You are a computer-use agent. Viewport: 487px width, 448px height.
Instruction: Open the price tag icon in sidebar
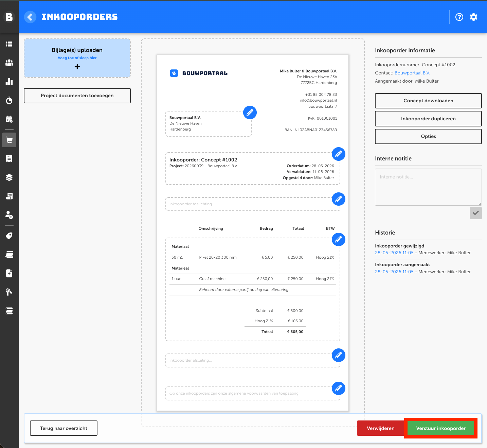[9, 236]
